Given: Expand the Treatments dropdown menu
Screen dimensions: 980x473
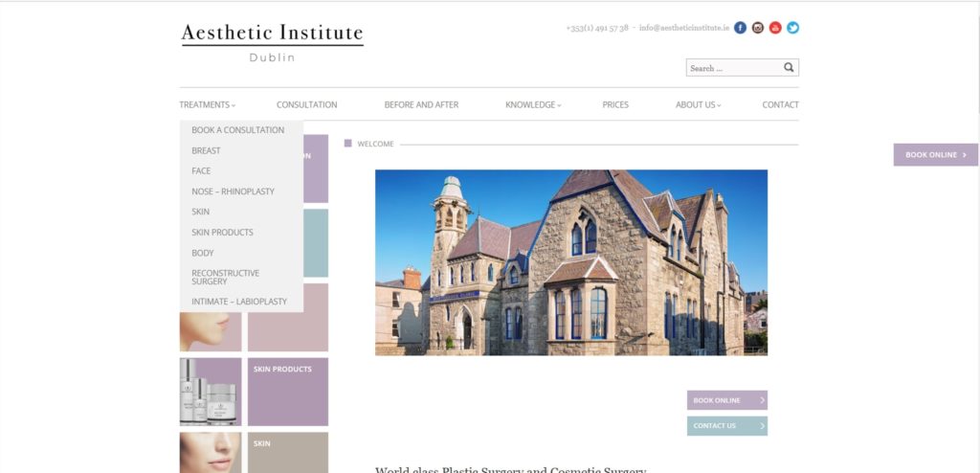Looking at the screenshot, I should tap(208, 105).
